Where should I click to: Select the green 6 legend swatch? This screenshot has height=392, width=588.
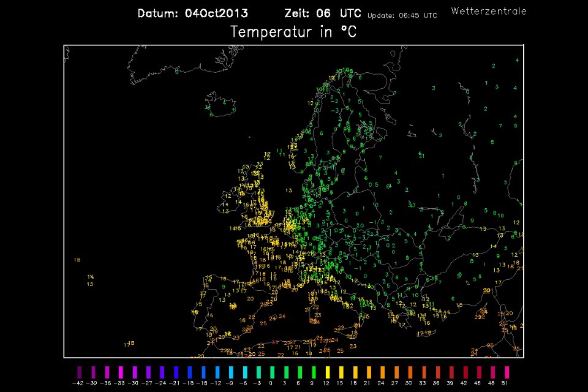pos(300,372)
